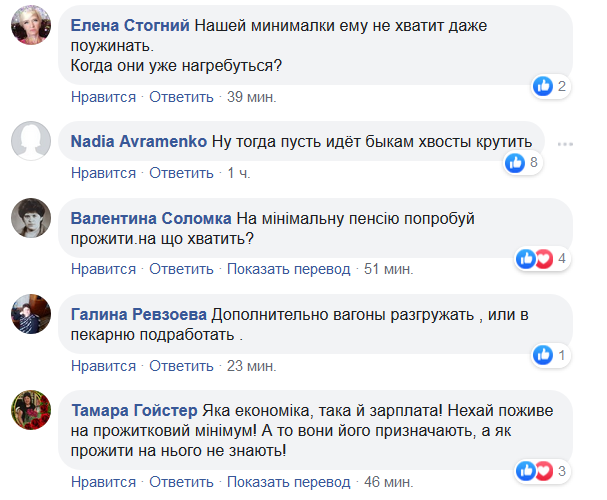Click the 39 мин. timestamp

[x=251, y=97]
